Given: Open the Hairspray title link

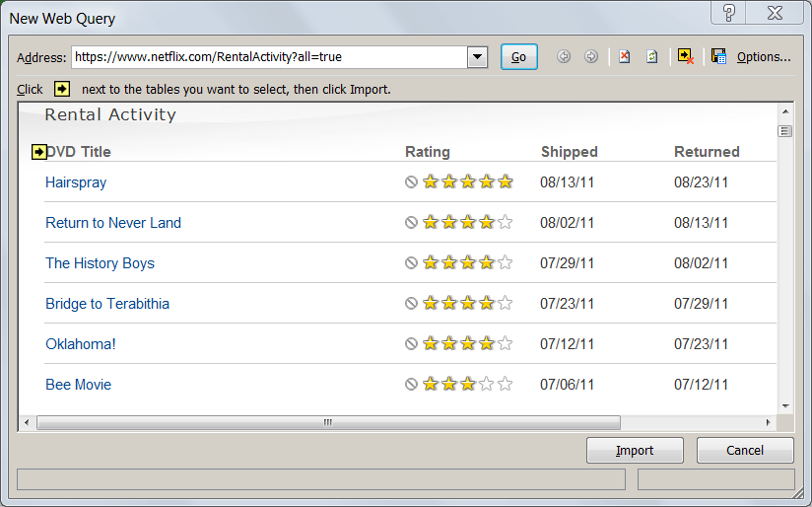Looking at the screenshot, I should 76,182.
